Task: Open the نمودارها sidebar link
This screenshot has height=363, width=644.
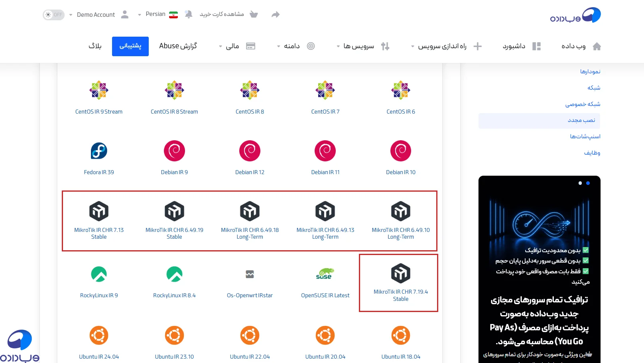Action: [590, 71]
